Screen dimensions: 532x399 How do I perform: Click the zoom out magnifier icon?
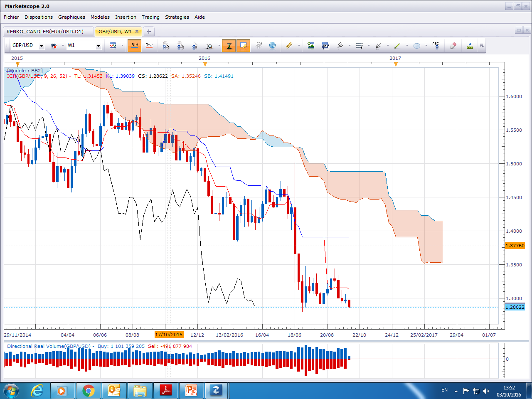pos(180,46)
